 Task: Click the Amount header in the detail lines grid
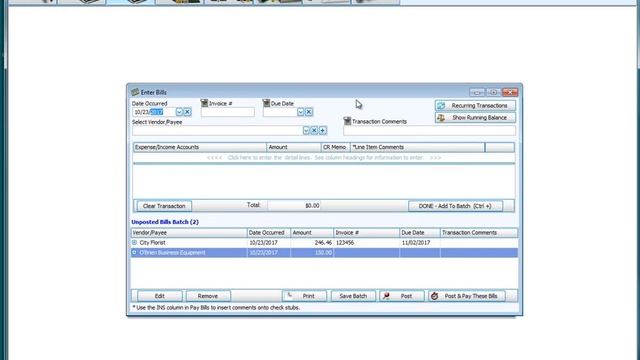294,147
